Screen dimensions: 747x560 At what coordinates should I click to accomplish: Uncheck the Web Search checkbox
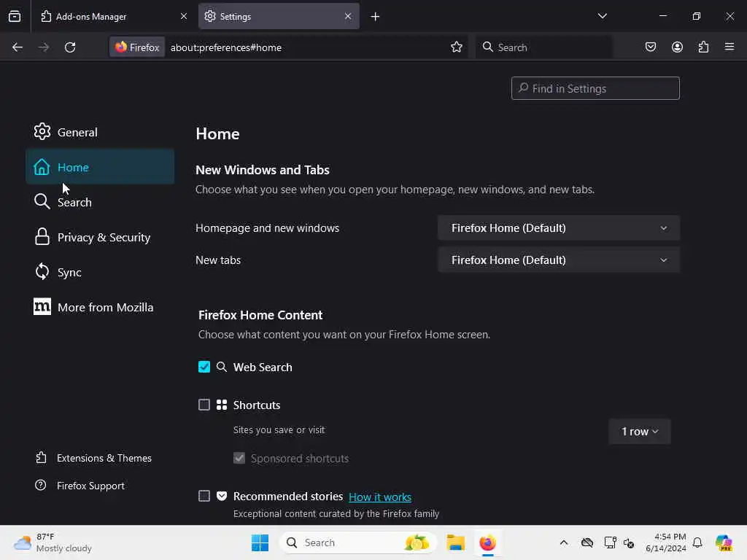(x=204, y=367)
